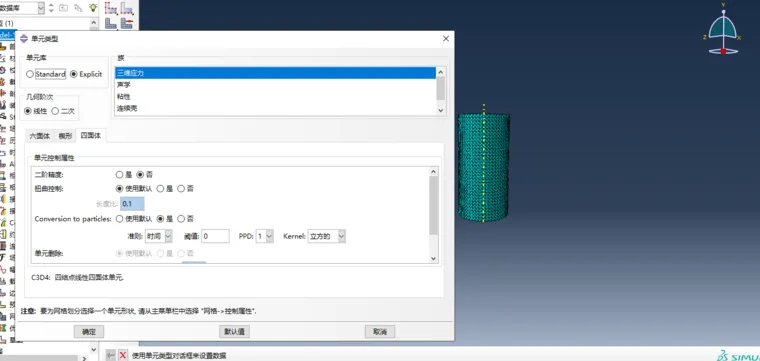The width and height of the screenshot is (760, 361).
Task: Click the tag/filter icon in model tree toolbar
Action: coord(78,8)
